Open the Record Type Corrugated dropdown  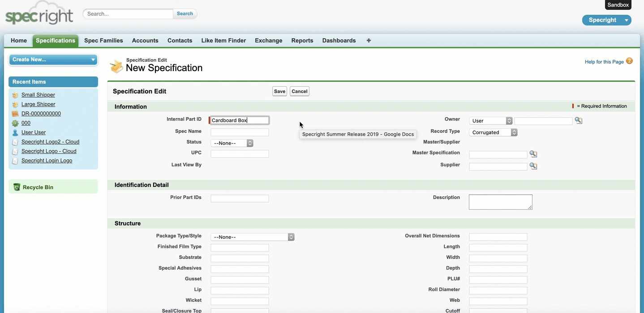coord(493,132)
